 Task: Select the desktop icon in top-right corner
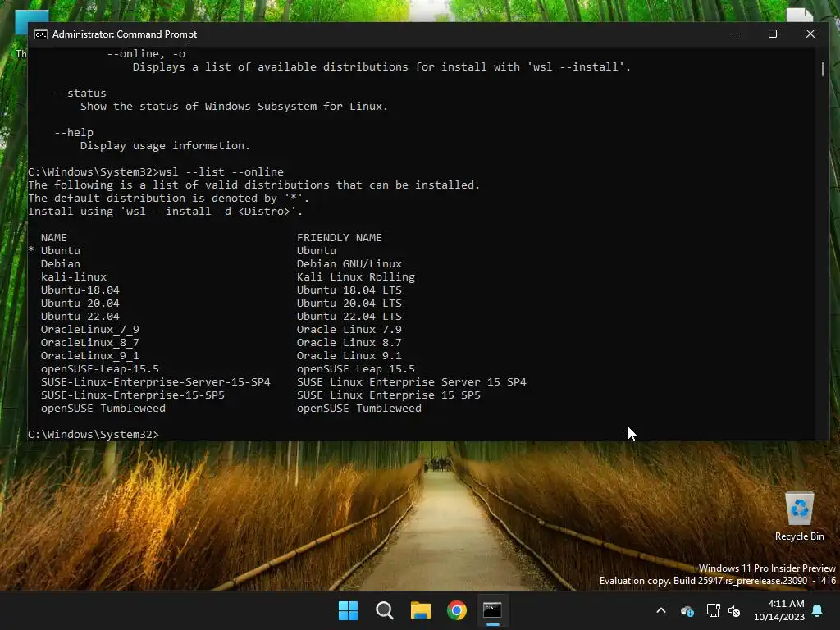tap(799, 15)
